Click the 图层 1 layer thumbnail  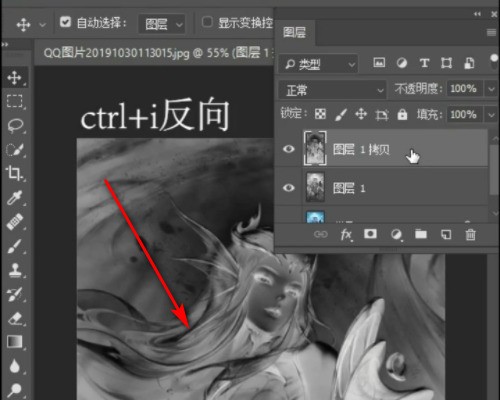(315, 187)
